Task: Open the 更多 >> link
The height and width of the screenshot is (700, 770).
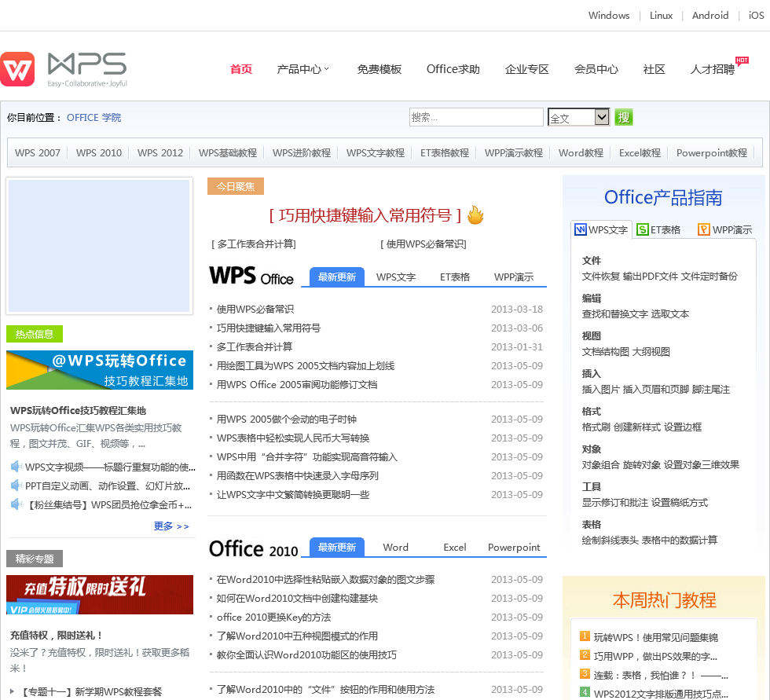Action: pos(171,526)
